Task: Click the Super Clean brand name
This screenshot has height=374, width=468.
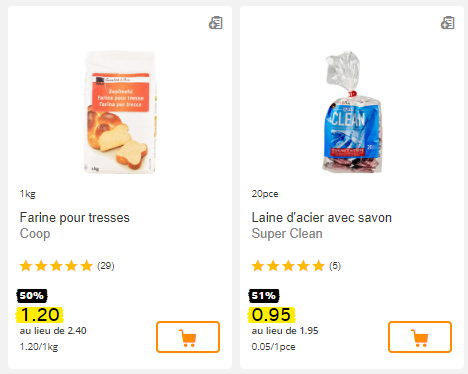Action: pyautogui.click(x=287, y=234)
